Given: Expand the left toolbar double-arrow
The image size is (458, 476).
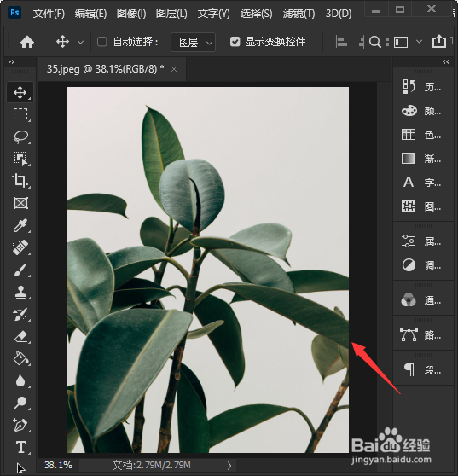Looking at the screenshot, I should (x=11, y=62).
